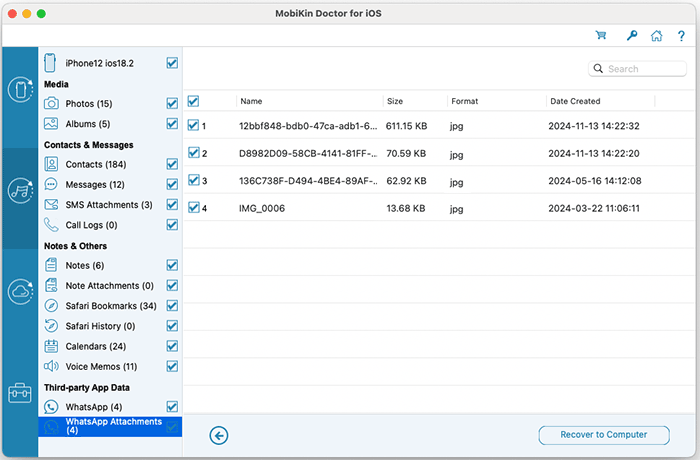Viewport: 700px width, 460px height.
Task: Select Recover from iTunes Backup sidebar icon
Action: click(20, 191)
